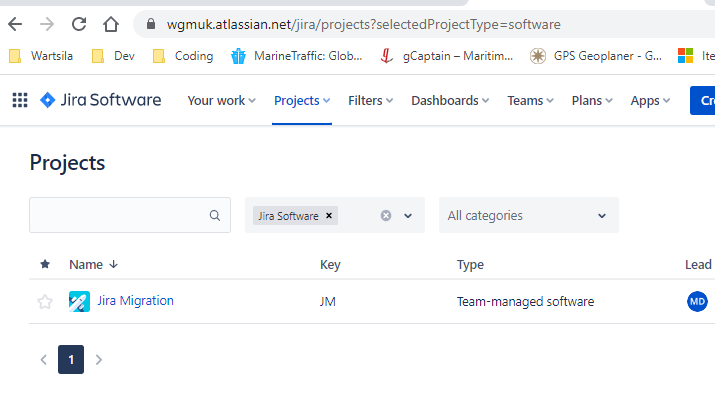Open the MD lead avatar
The image size is (715, 405).
pyautogui.click(x=697, y=301)
